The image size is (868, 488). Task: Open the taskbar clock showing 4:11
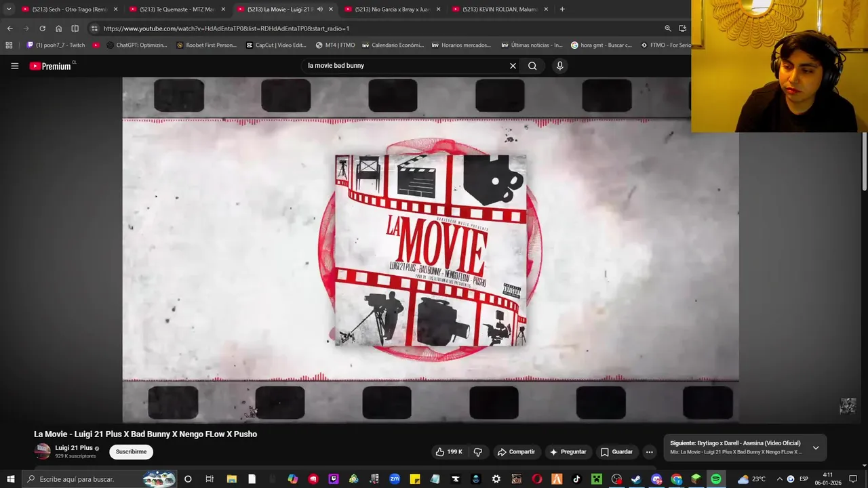[x=828, y=479]
